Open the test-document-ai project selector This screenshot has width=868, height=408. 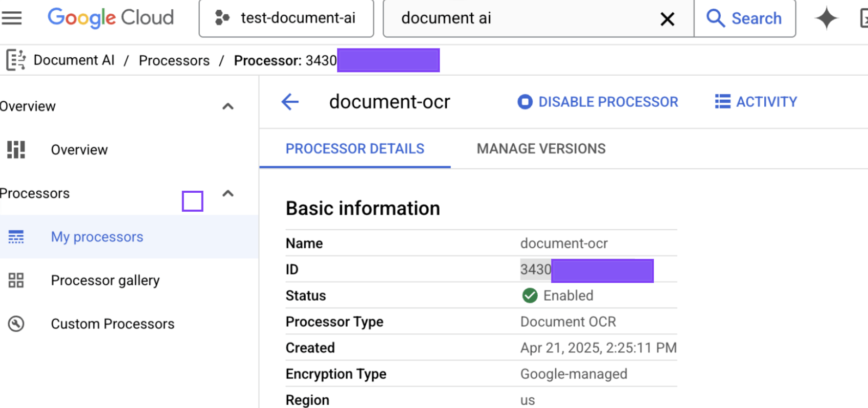click(x=286, y=18)
